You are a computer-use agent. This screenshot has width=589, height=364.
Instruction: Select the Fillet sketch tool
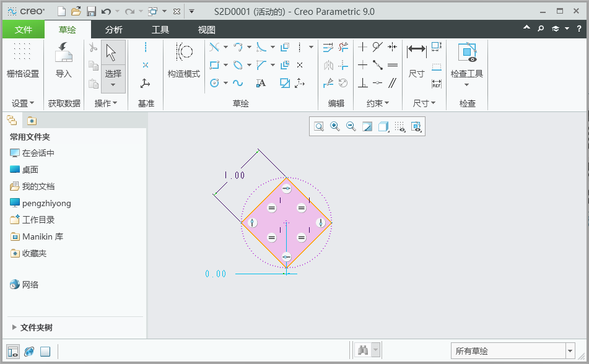pyautogui.click(x=261, y=47)
